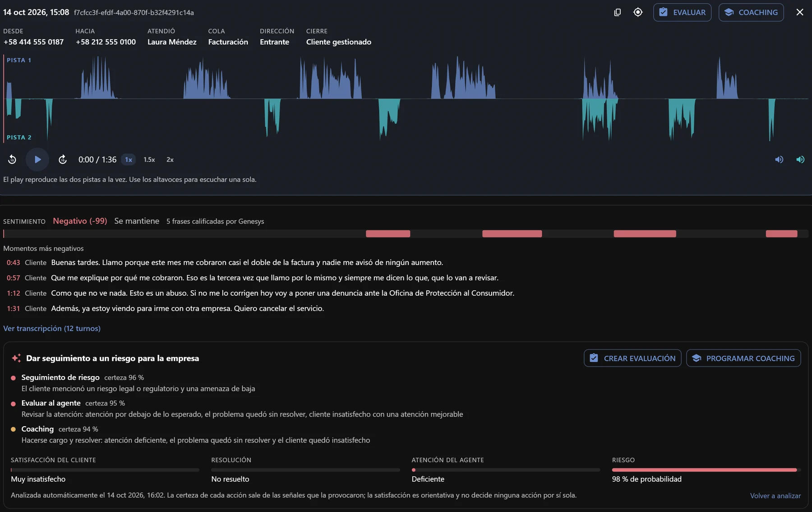Select the 1:31 timestamp about cancelling service
812x512 pixels.
(13, 308)
